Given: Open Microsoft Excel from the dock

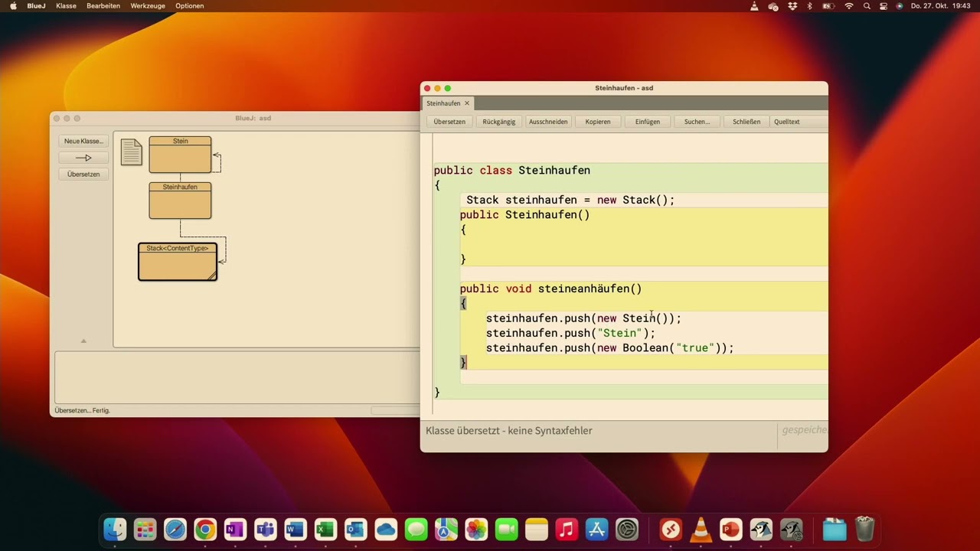Looking at the screenshot, I should [x=325, y=529].
